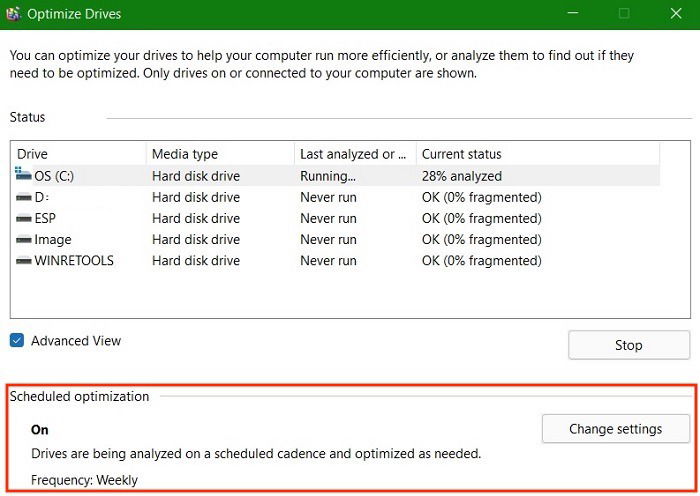Screen dimensions: 700x496
Task: Click the Current status column header
Action: [538, 154]
